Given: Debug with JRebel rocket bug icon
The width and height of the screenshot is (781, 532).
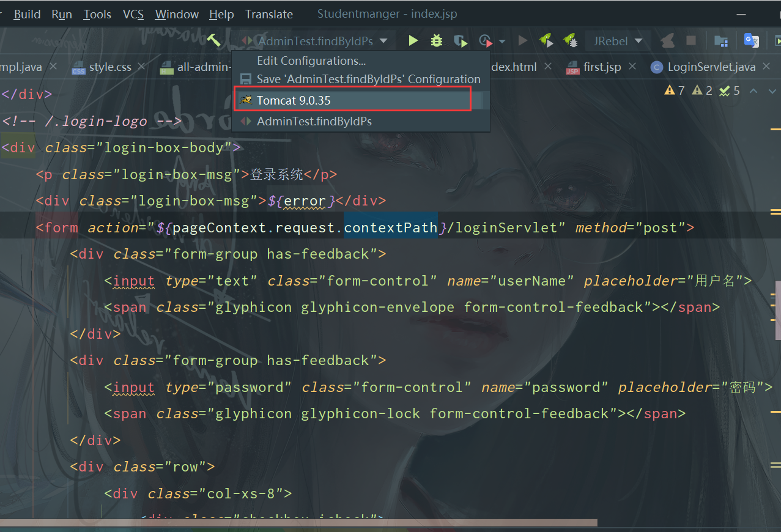Looking at the screenshot, I should tap(570, 40).
